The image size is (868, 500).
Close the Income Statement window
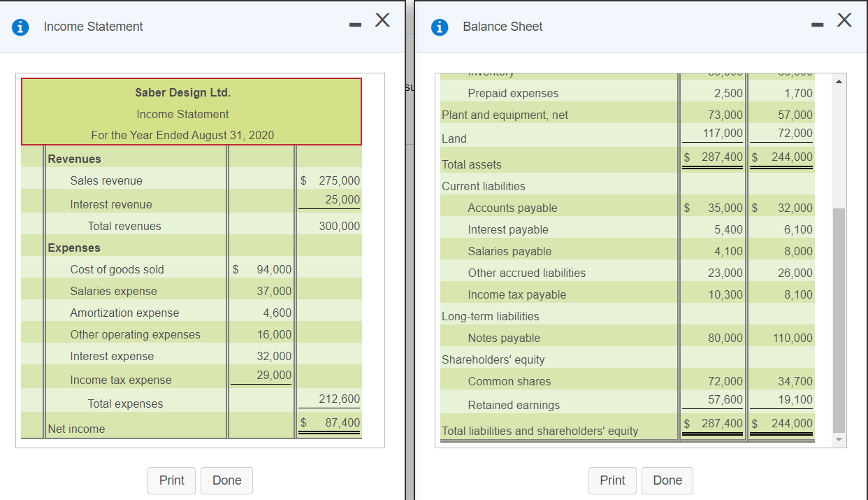[x=382, y=20]
